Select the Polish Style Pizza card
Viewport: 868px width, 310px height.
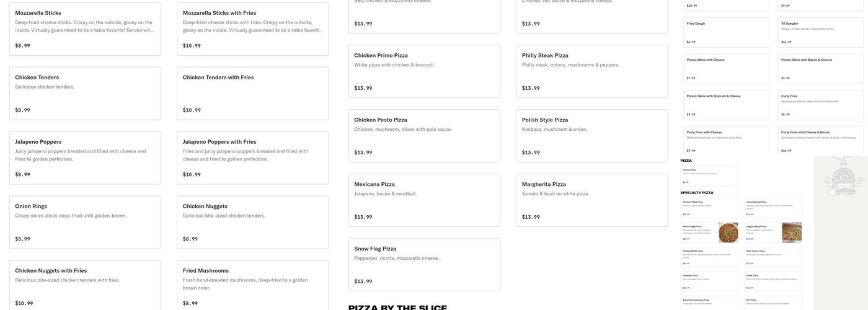(592, 136)
